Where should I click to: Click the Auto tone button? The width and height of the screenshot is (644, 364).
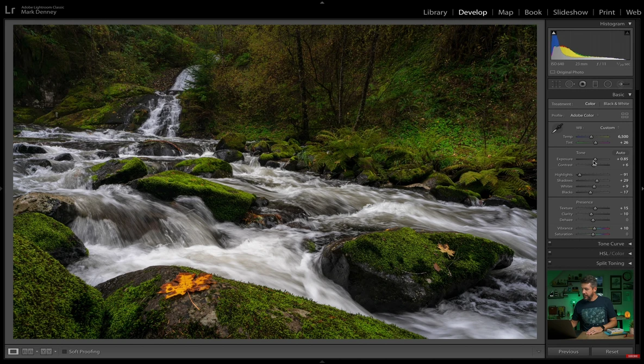620,153
